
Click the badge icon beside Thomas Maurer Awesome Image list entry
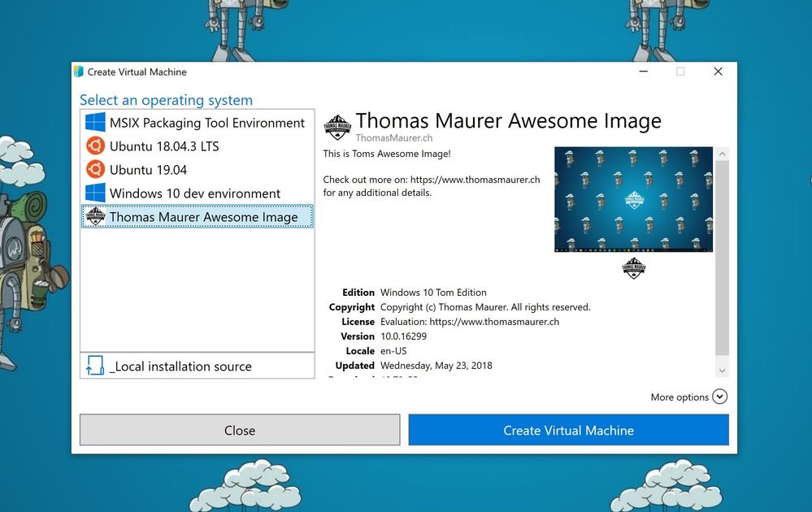95,216
